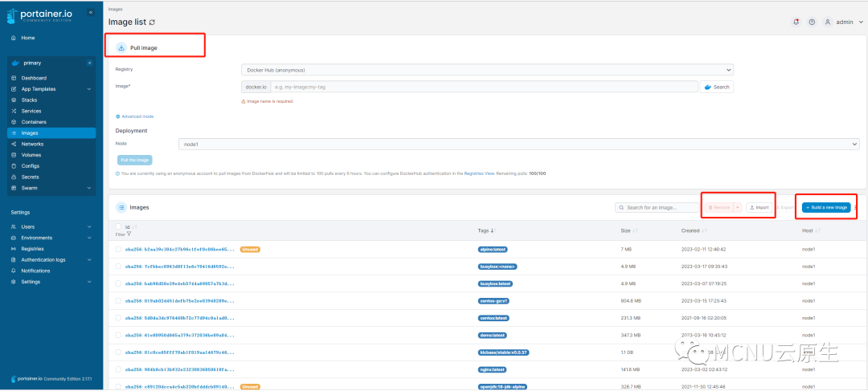868x391 pixels.
Task: Open the admin account dropdown arrow
Action: [860, 22]
